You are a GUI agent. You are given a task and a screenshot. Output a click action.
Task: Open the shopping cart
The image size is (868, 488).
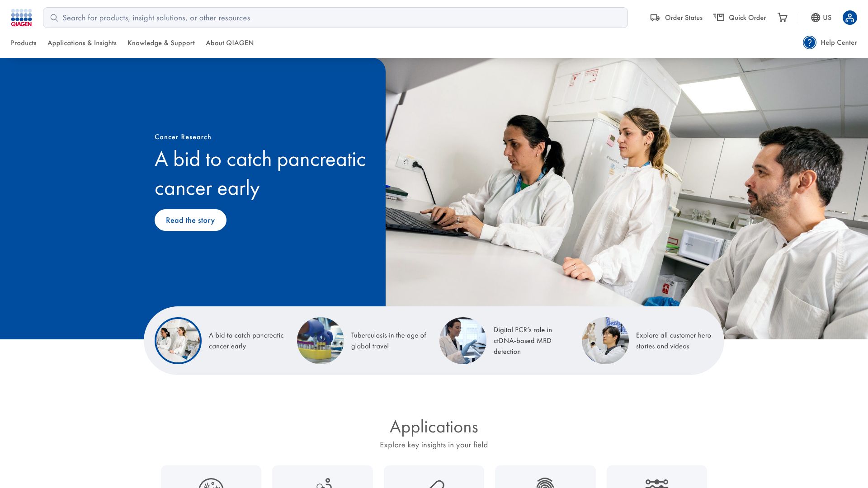[782, 18]
